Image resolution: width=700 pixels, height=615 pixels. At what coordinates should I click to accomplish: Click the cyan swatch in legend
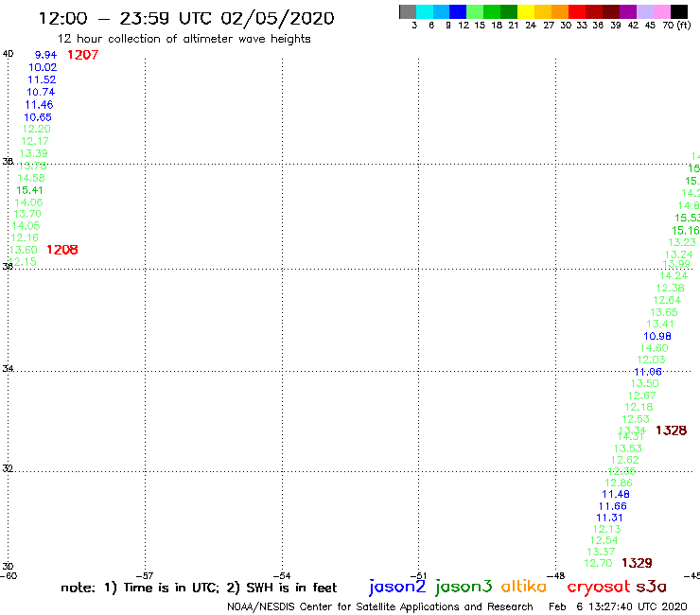tap(425, 11)
